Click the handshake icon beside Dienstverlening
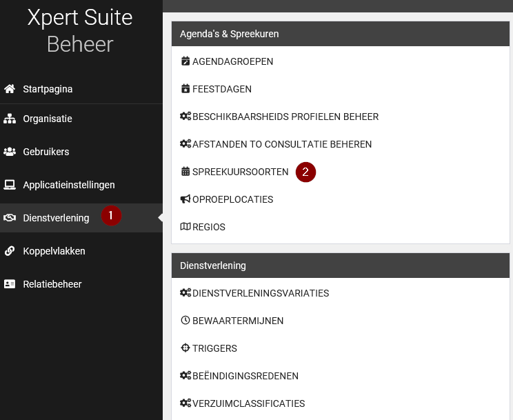 coord(10,218)
